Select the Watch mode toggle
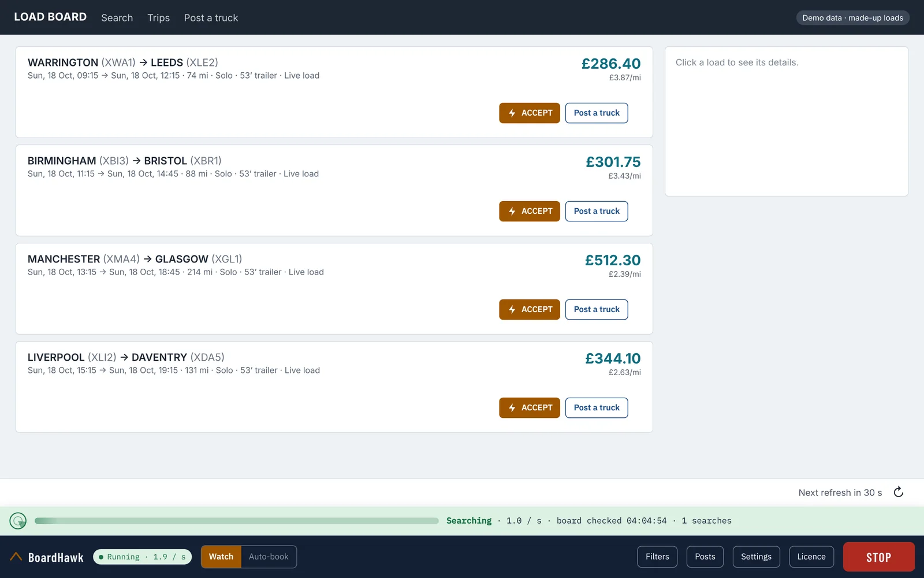Viewport: 924px width, 578px height. (221, 557)
